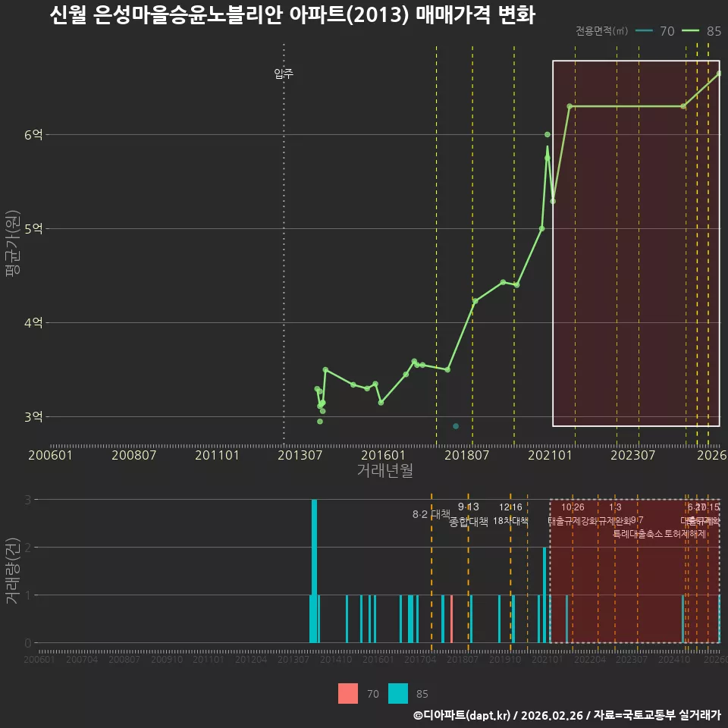Click the '201204' label on the volume chart axis
This screenshot has height=728, width=728.
(251, 659)
